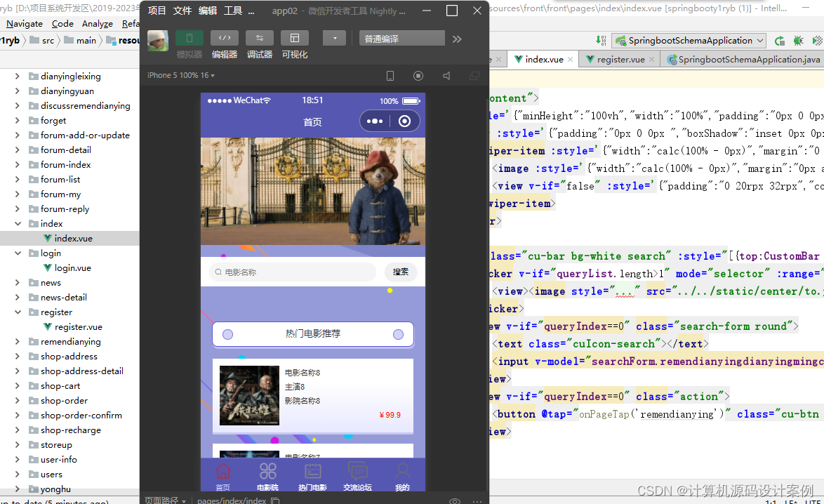Tap the 交流论坛 forum tab icon
Image resolution: width=824 pixels, height=504 pixels.
(x=357, y=477)
